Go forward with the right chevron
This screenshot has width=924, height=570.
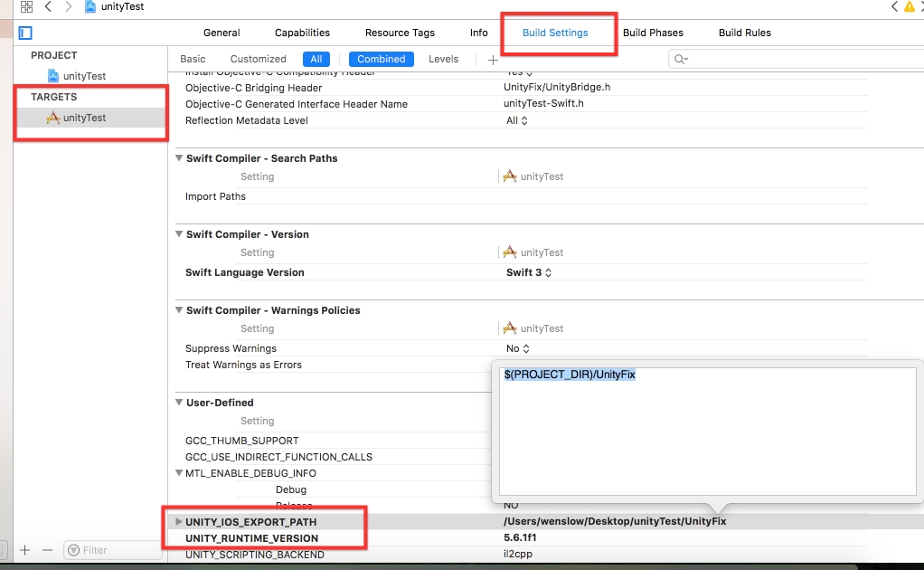(x=69, y=7)
